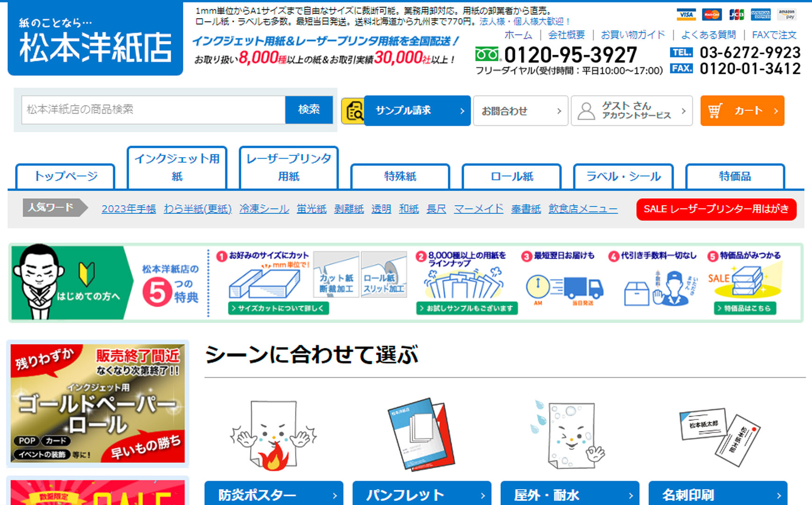Screen dimensions: 812x505
Task: Click the 奉書紙 keyword link
Action: [526, 209]
